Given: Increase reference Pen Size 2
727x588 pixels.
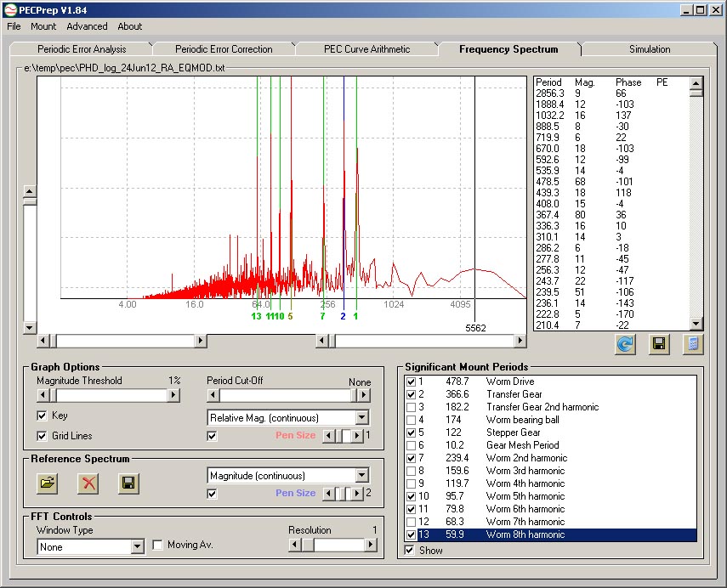Looking at the screenshot, I should pyautogui.click(x=356, y=494).
